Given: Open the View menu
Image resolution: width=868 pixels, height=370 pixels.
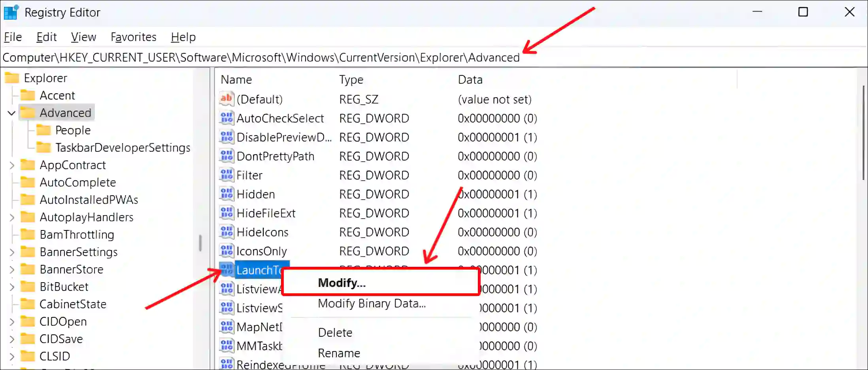Looking at the screenshot, I should [x=83, y=37].
